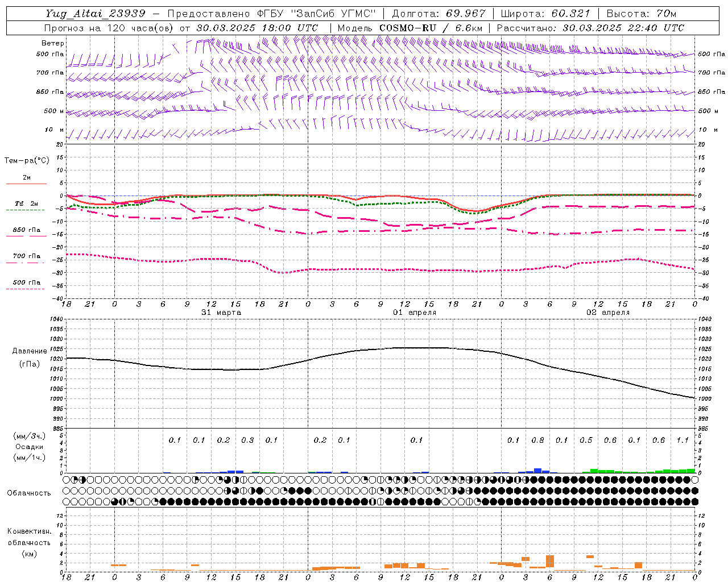Screen dimensions: 728x582
Task: Click the (мм/1ч.) unit label
Action: 30,458
